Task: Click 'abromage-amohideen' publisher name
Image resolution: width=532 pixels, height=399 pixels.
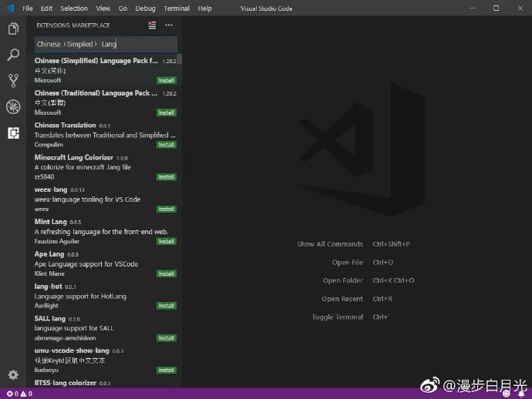Action: [x=65, y=338]
